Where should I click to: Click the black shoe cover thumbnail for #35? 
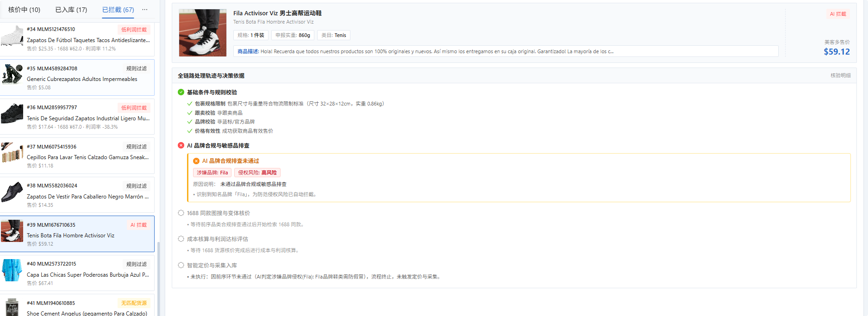pos(12,74)
